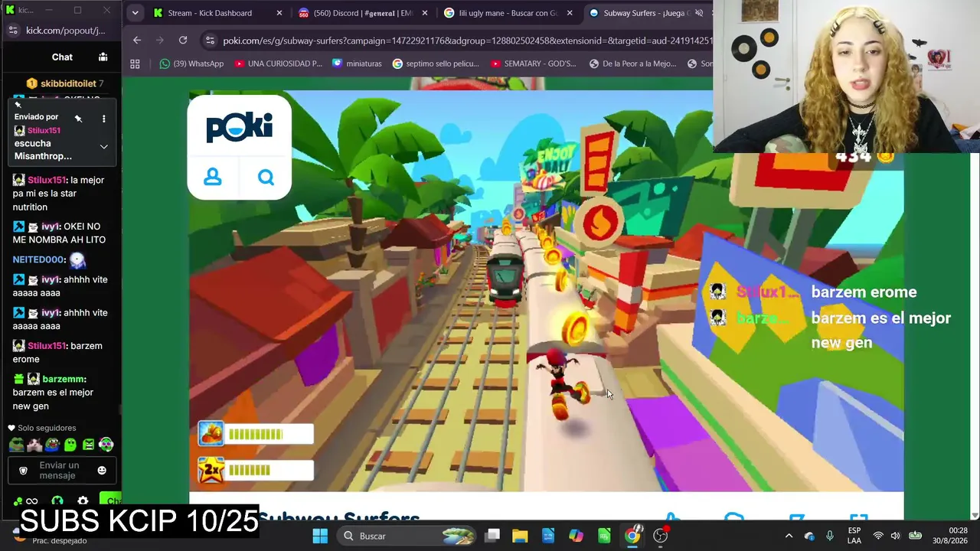The image size is (980, 551).
Task: Unpin the pinned chat message
Action: (x=78, y=119)
